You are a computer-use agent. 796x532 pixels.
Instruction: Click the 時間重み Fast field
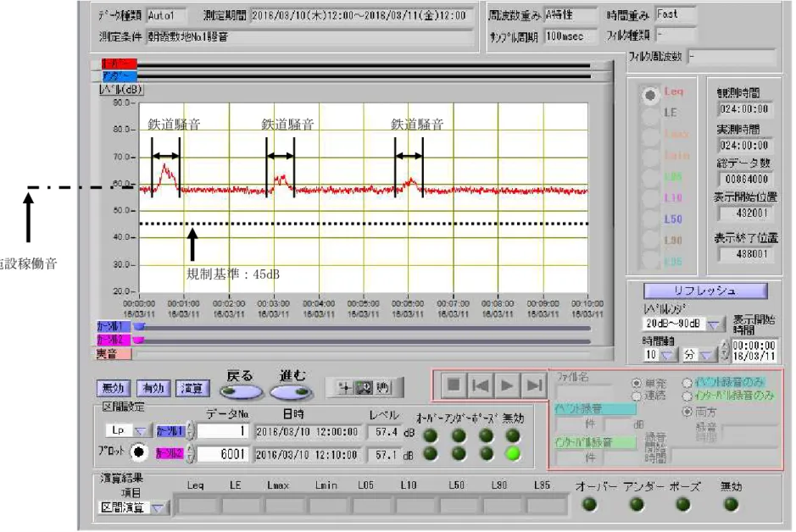pos(675,14)
